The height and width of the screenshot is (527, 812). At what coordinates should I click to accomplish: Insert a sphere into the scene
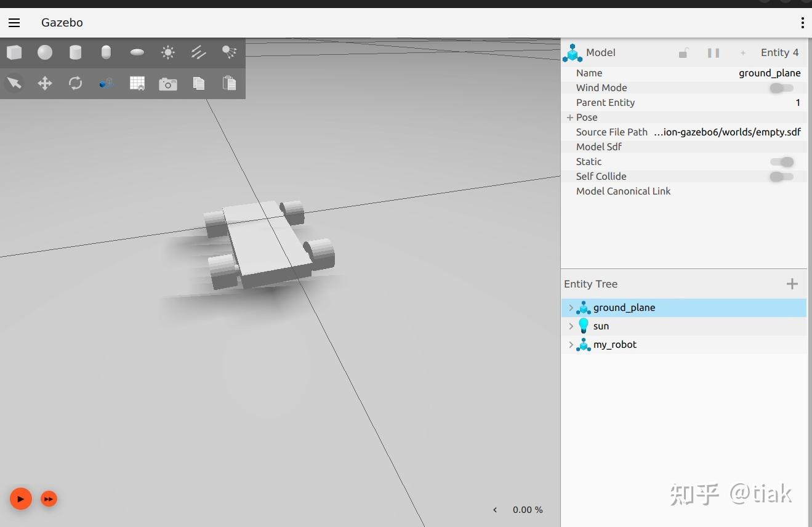(44, 52)
